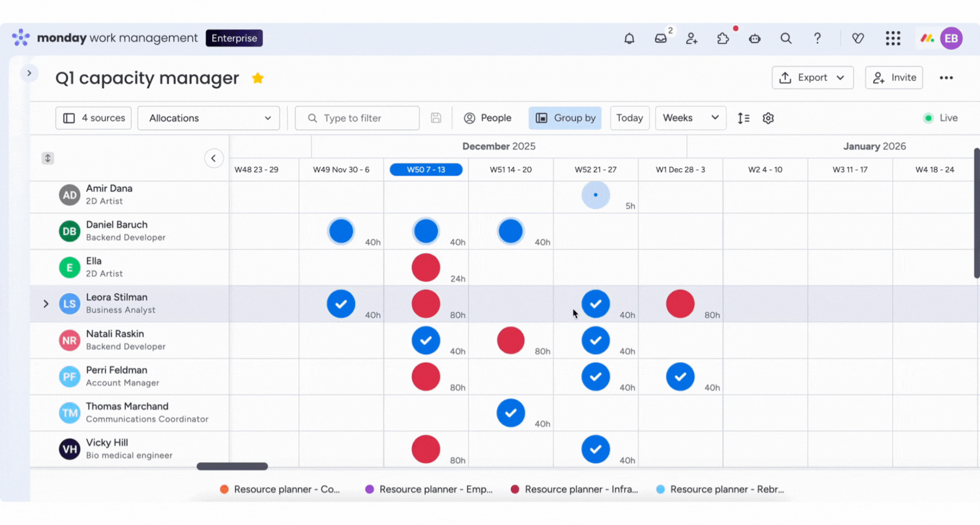This screenshot has height=525, width=980.
Task: Toggle the Live status indicator
Action: tap(940, 118)
